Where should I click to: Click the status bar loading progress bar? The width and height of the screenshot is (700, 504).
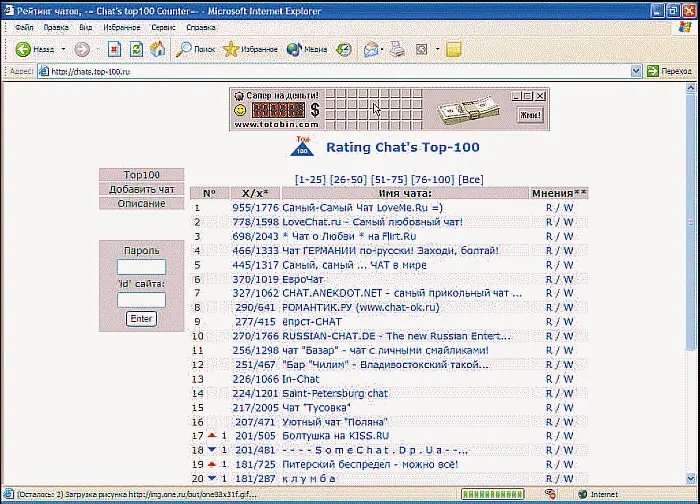pos(492,494)
